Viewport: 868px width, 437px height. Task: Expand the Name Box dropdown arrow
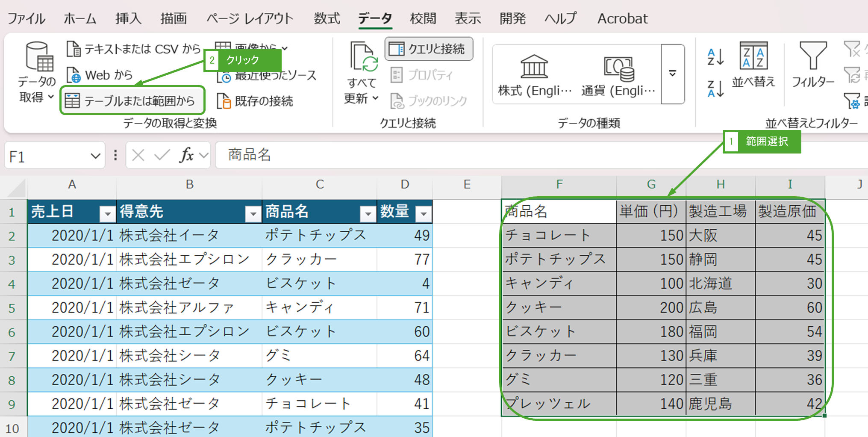tap(95, 156)
